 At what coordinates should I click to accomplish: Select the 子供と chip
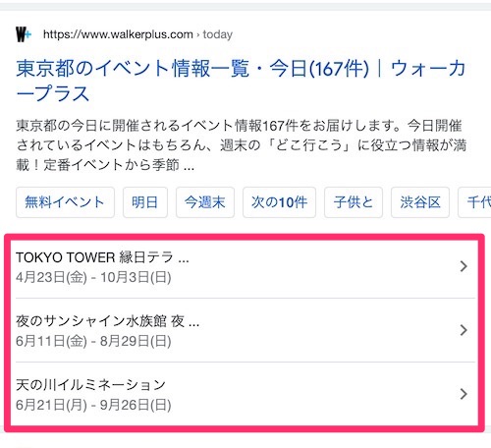tap(354, 202)
